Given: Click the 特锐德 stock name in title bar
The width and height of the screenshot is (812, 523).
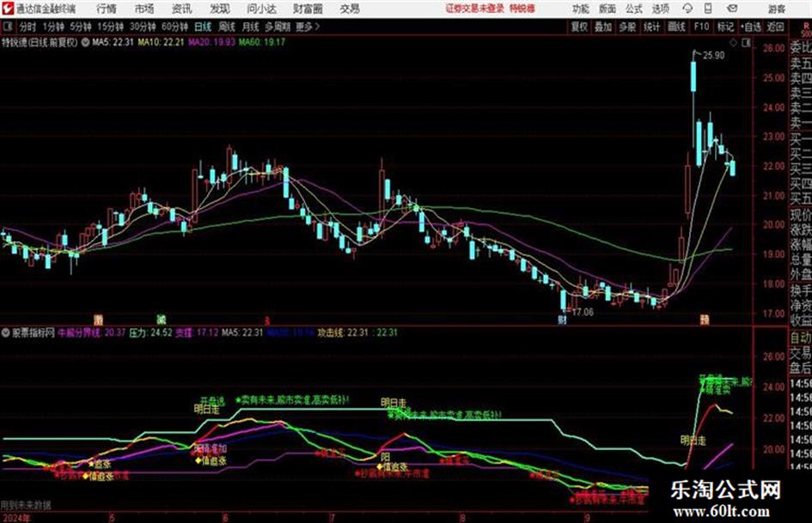Looking at the screenshot, I should pyautogui.click(x=522, y=9).
